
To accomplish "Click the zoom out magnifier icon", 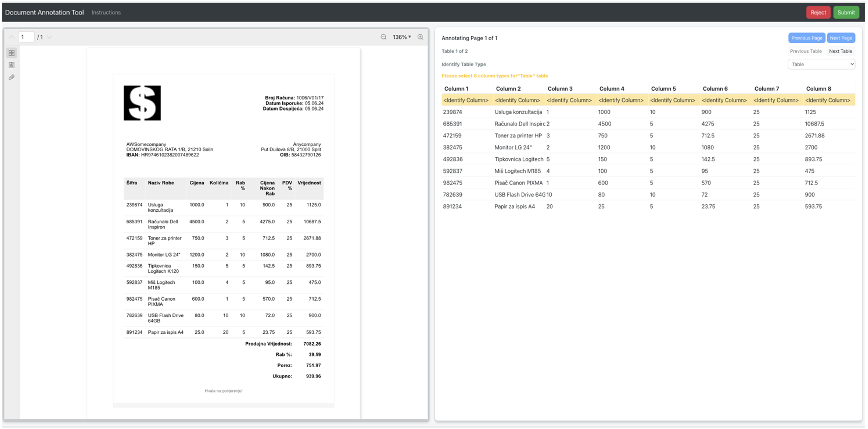I will [x=383, y=37].
